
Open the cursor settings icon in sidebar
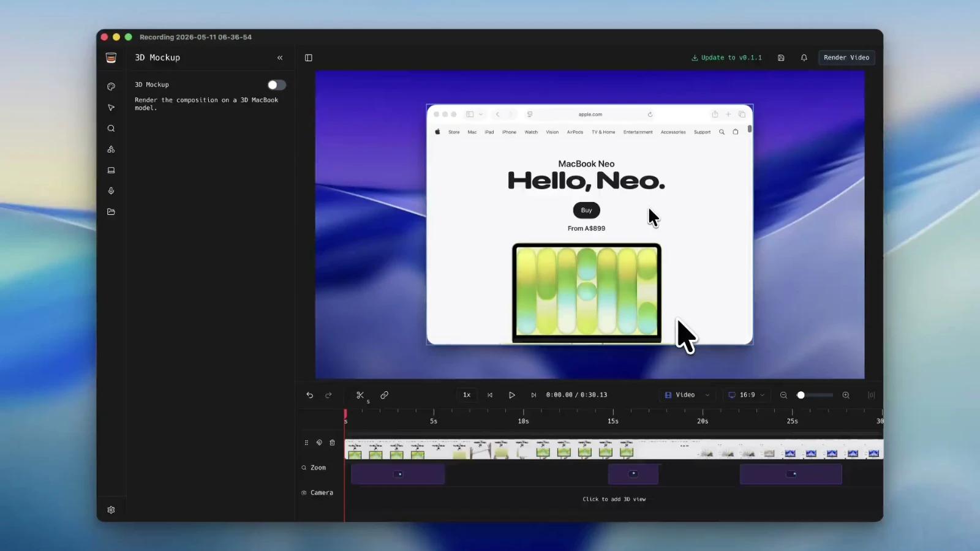point(111,108)
